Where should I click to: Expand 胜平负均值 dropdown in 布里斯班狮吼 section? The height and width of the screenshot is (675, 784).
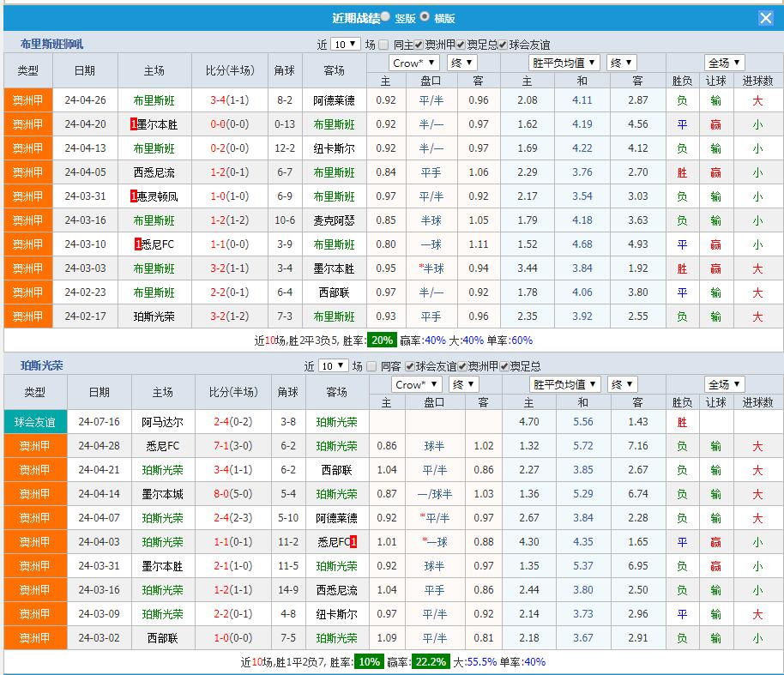[x=564, y=63]
